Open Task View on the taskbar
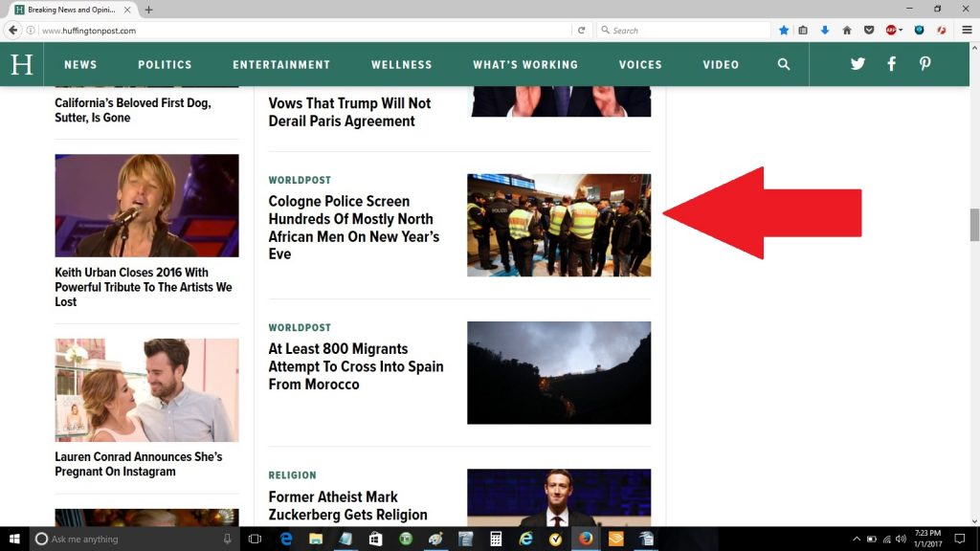Screen dimensions: 980x551 coord(255,539)
